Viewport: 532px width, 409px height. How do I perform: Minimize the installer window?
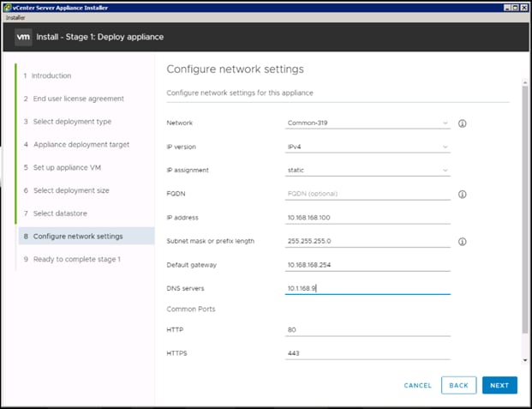[x=507, y=8]
